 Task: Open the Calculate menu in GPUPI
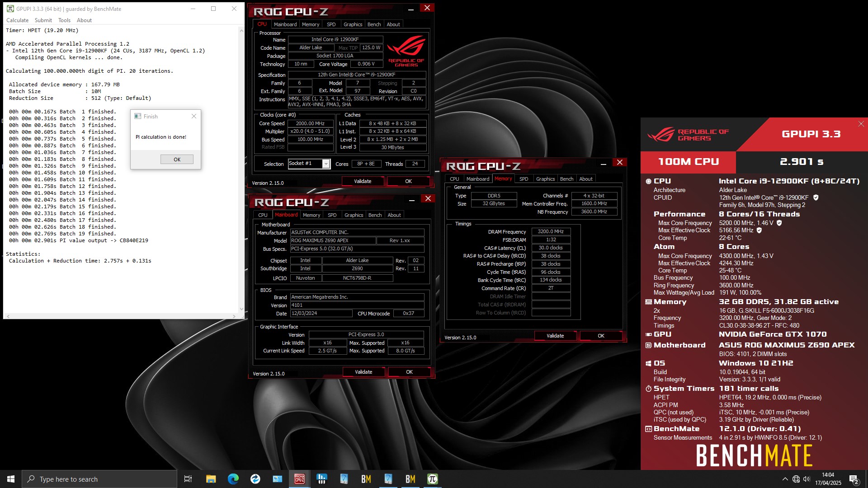[x=17, y=20]
